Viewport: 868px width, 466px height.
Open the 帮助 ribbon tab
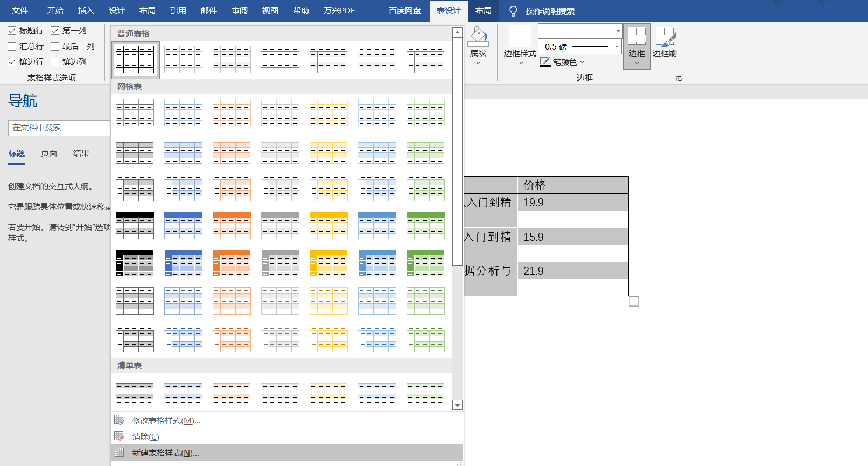(x=300, y=11)
